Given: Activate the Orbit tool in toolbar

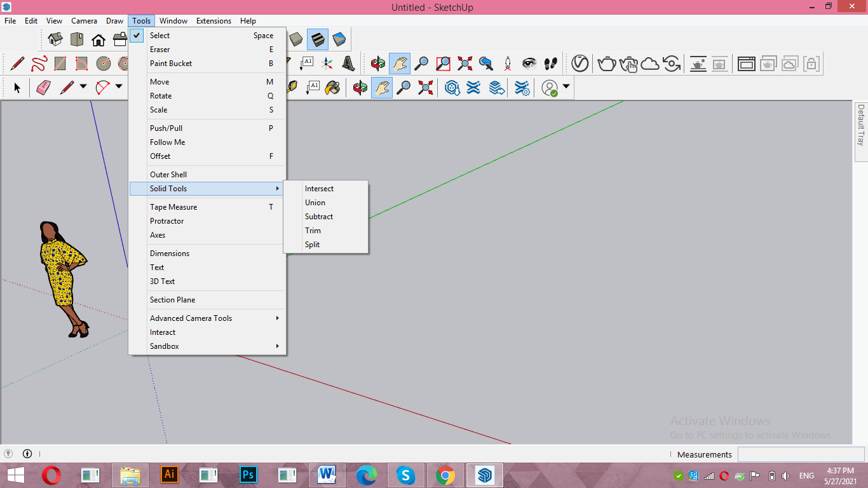Looking at the screenshot, I should 378,64.
